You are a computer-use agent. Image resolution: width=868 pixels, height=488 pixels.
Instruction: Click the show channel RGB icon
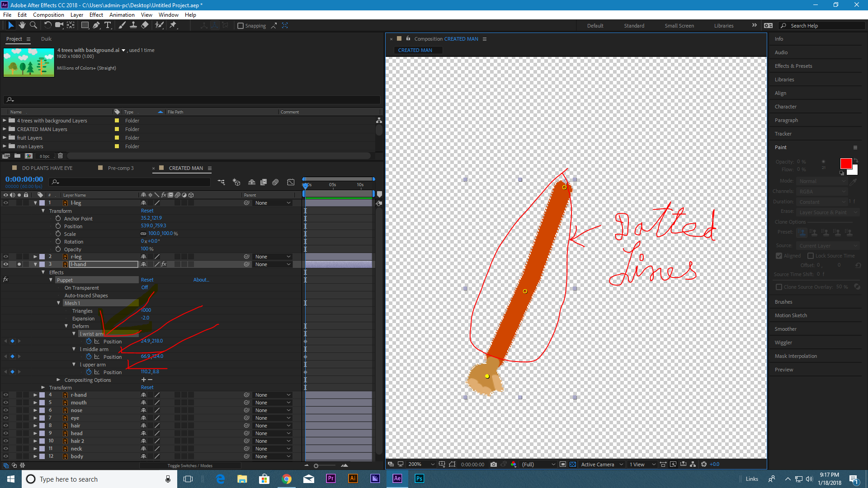tap(514, 464)
